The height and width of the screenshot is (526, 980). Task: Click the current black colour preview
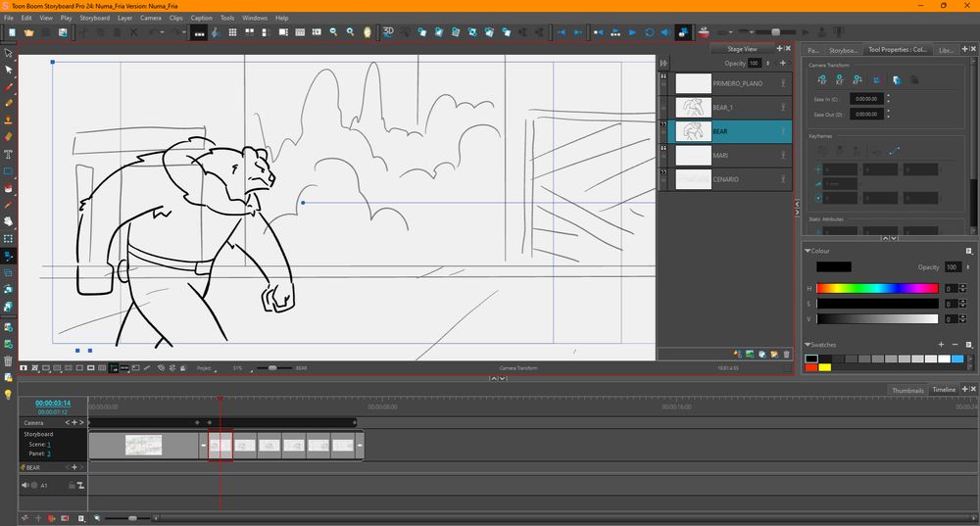834,266
